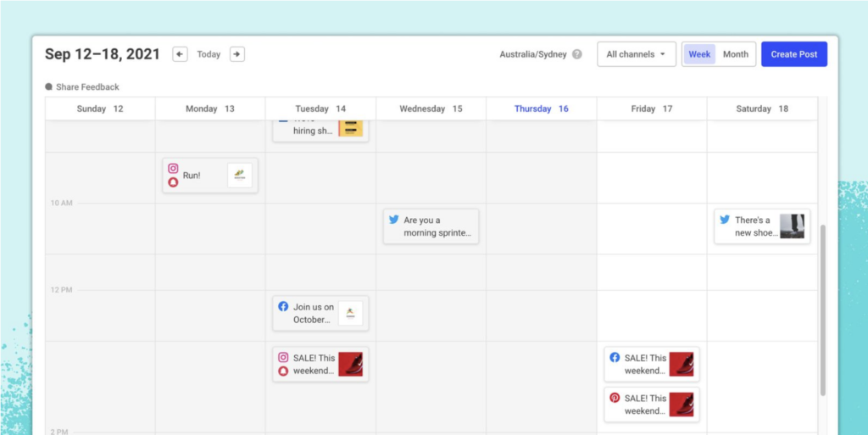
Task: Go to previous week with left arrow
Action: (180, 54)
